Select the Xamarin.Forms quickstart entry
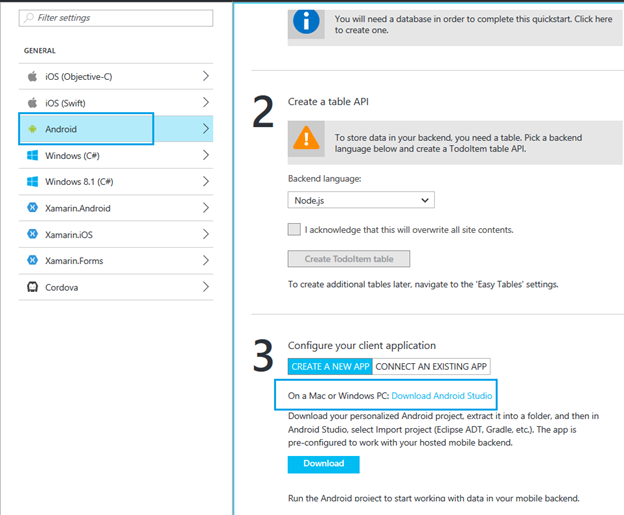Screen dimensions: 624x515 click(116, 261)
